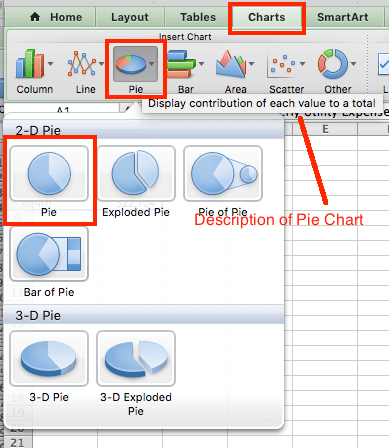The image size is (389, 448).
Task: Expand the Column chart dropdown arrow
Action: (51, 63)
